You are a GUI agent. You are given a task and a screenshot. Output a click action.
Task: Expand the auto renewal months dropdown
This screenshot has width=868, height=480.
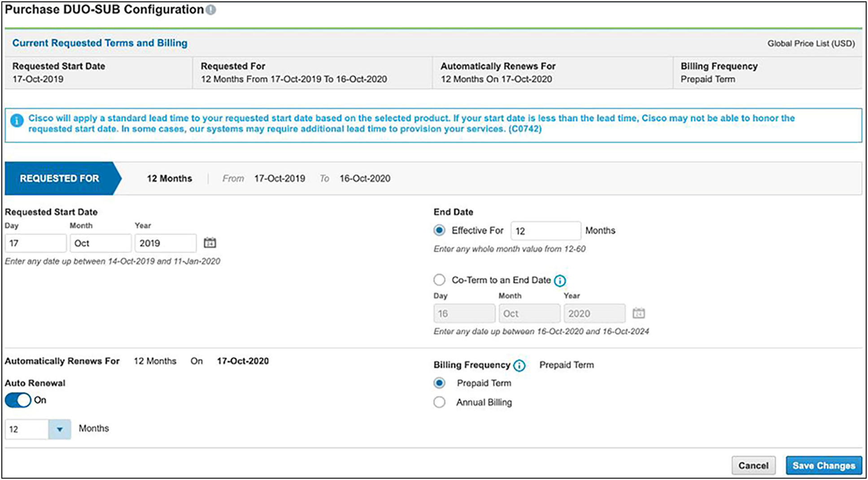point(60,429)
